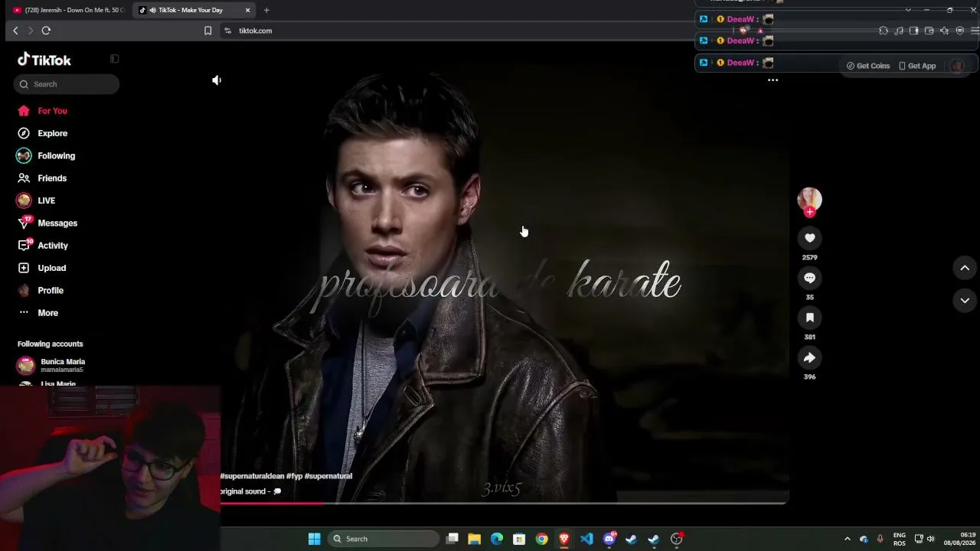Open the creator's profile avatar
Screen dimensions: 980x551
(x=809, y=199)
